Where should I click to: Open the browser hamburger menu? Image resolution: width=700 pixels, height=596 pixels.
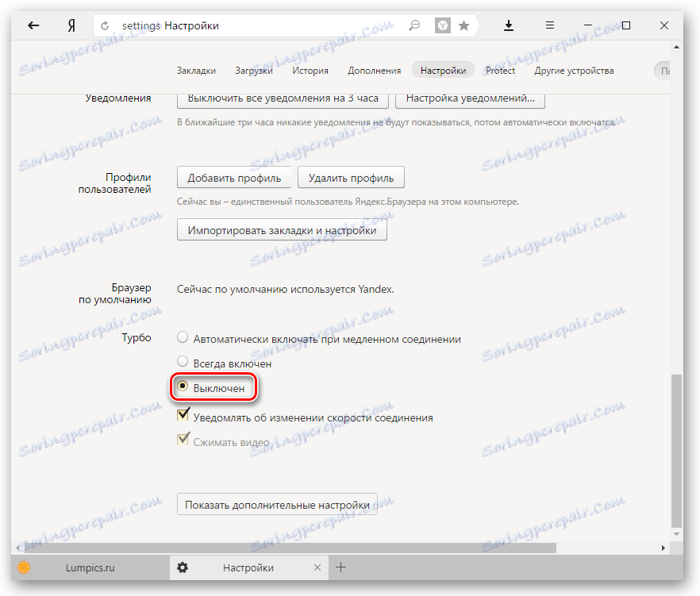(x=550, y=25)
